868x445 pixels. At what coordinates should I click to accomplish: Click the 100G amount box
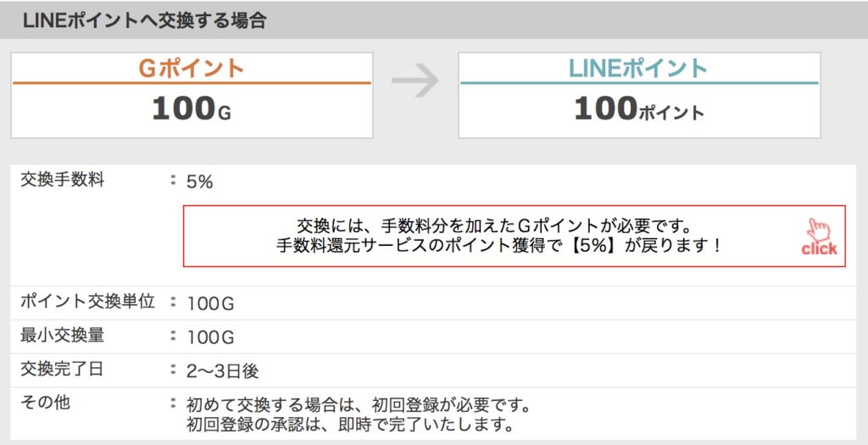[x=192, y=95]
